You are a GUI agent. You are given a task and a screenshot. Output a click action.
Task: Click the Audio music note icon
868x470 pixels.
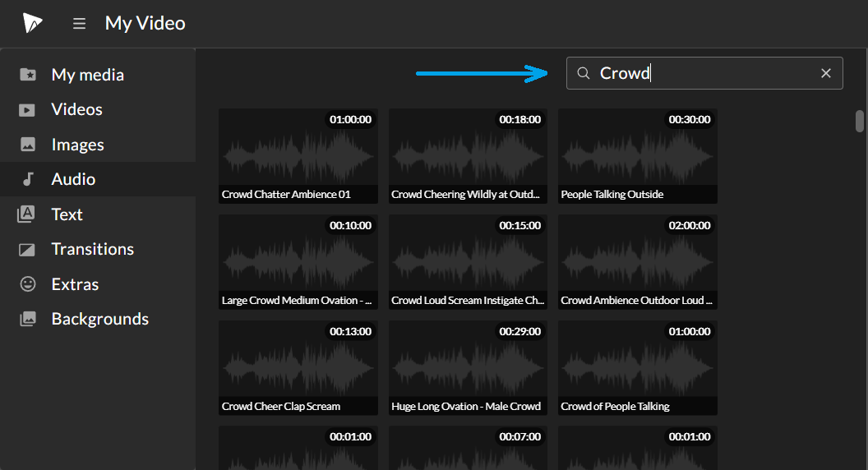click(28, 179)
